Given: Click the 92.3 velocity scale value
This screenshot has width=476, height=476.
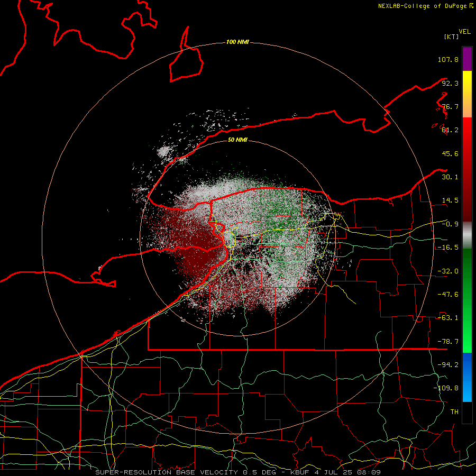Looking at the screenshot, I should pos(450,83).
